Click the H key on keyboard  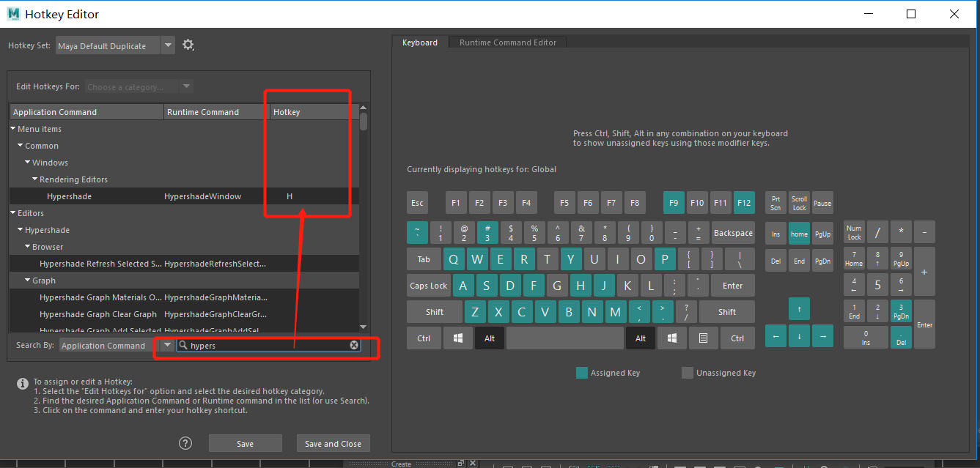coord(581,286)
